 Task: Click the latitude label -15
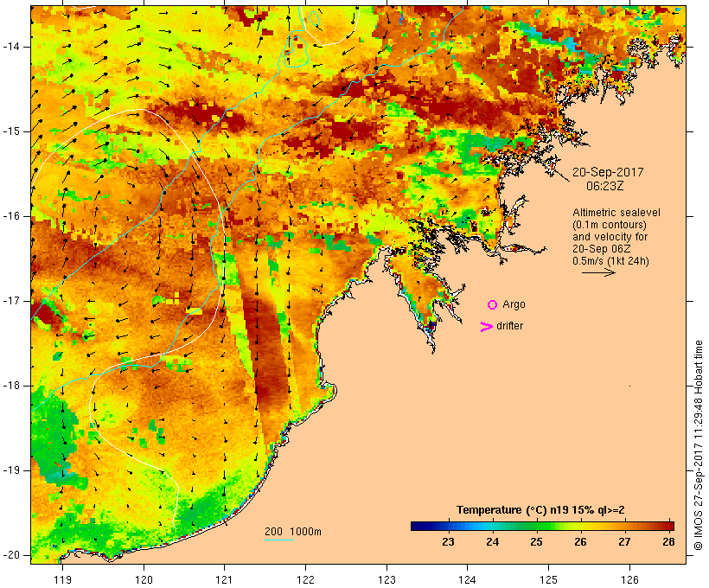[x=11, y=131]
